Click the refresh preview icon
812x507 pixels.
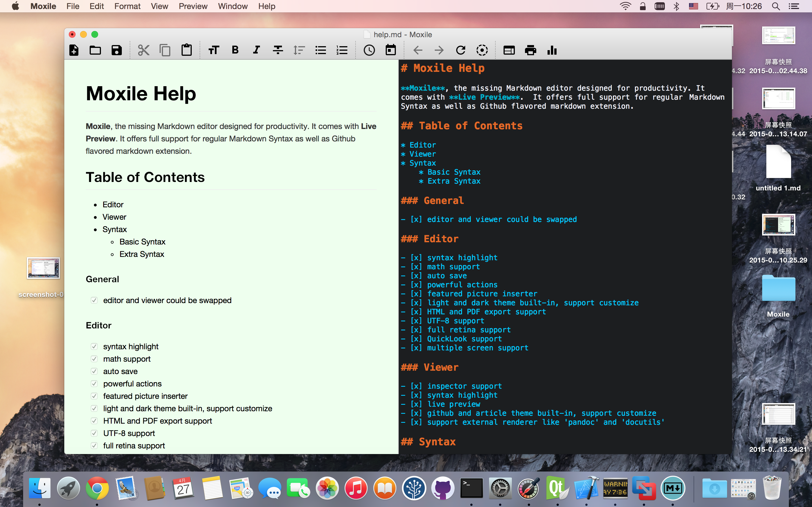pyautogui.click(x=461, y=50)
